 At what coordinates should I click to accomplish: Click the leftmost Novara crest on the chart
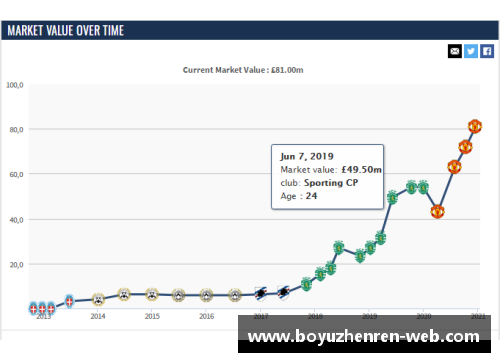[x=33, y=308]
